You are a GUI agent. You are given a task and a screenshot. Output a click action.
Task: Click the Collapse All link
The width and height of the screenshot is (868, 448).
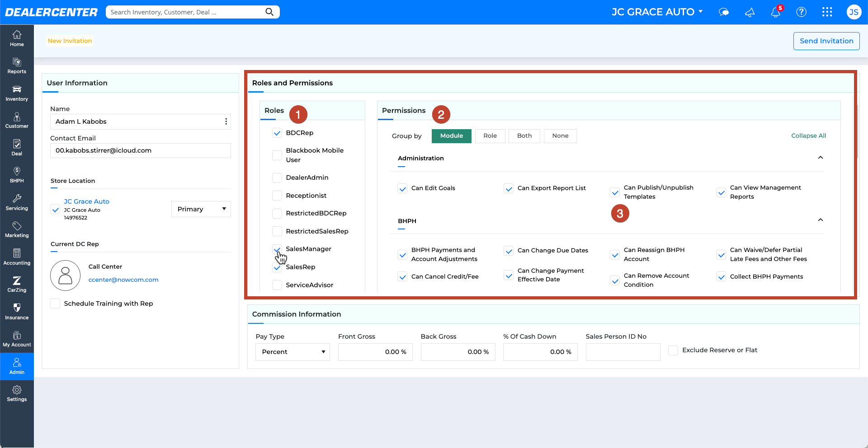coord(808,135)
